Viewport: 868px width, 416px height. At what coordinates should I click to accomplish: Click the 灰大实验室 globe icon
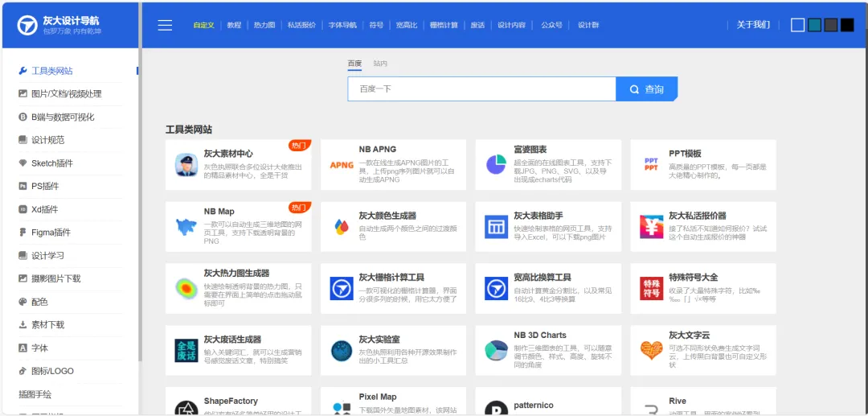coord(342,351)
